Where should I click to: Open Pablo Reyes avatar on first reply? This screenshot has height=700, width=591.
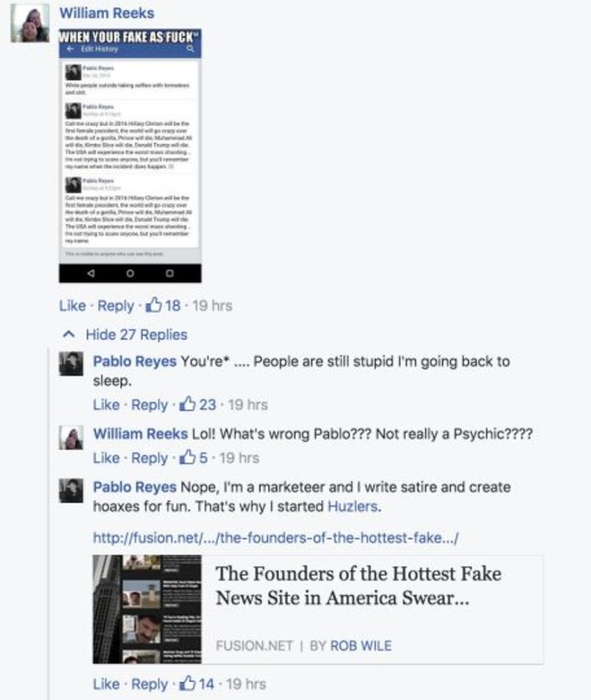click(71, 364)
